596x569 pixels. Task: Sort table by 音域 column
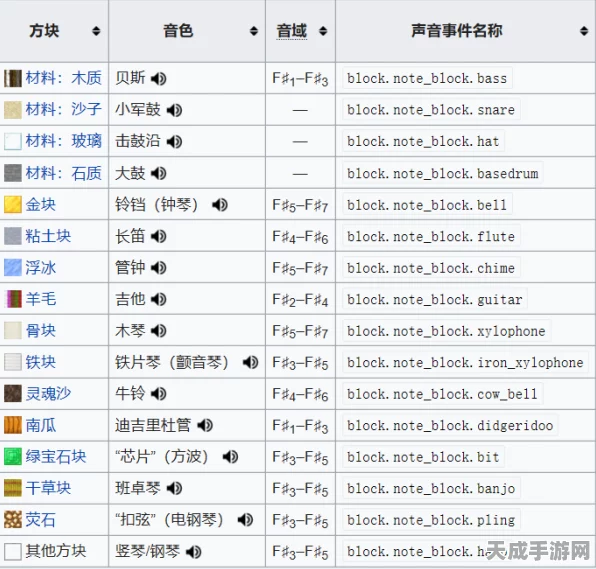pyautogui.click(x=323, y=31)
